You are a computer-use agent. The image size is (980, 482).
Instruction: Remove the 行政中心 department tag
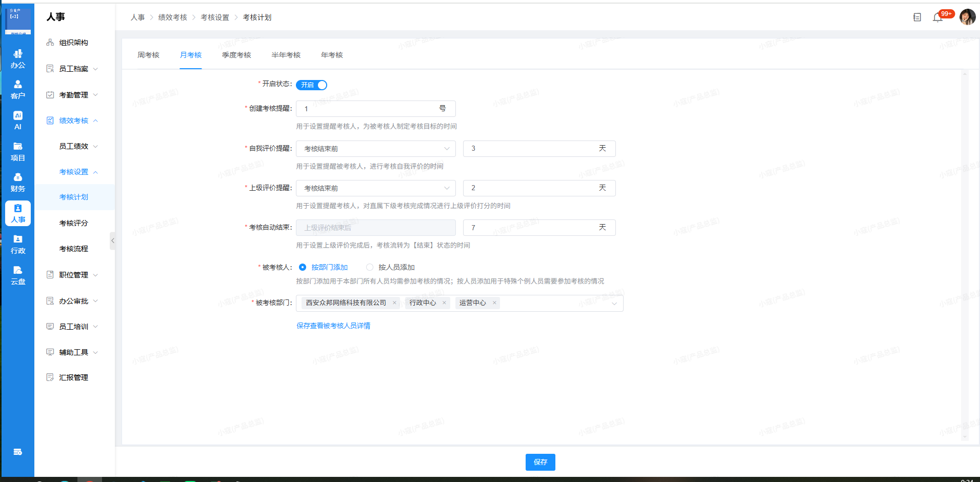[444, 303]
